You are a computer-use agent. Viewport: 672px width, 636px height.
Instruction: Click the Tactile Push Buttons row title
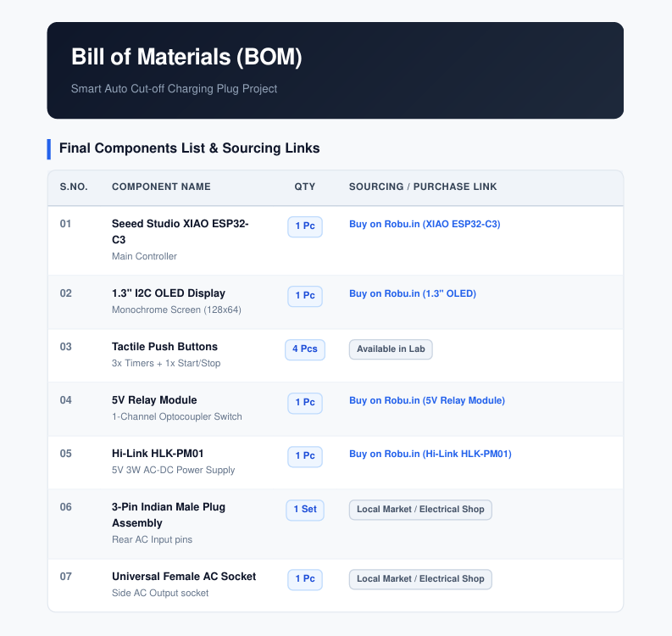coord(164,347)
